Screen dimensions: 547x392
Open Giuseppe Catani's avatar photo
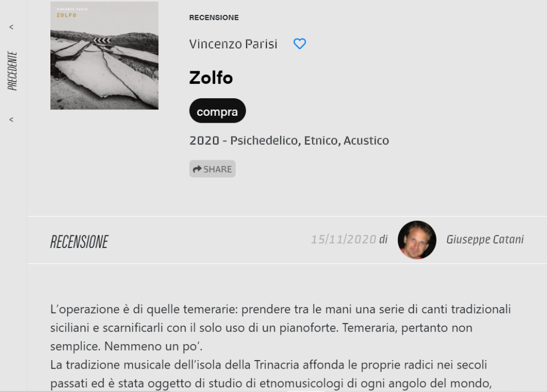(x=417, y=240)
